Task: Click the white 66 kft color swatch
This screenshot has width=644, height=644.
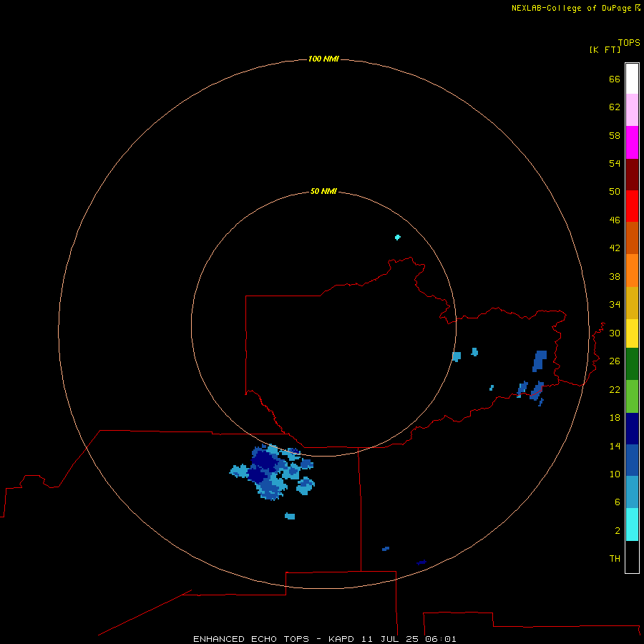Action: [x=632, y=79]
